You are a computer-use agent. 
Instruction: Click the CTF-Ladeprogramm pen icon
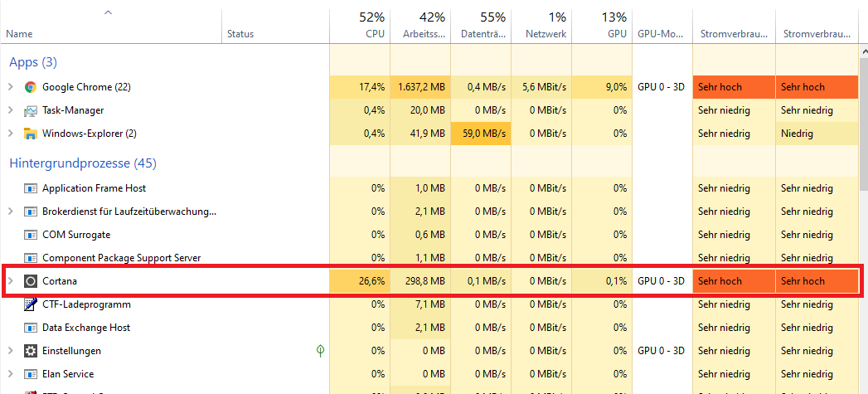pyautogui.click(x=31, y=304)
